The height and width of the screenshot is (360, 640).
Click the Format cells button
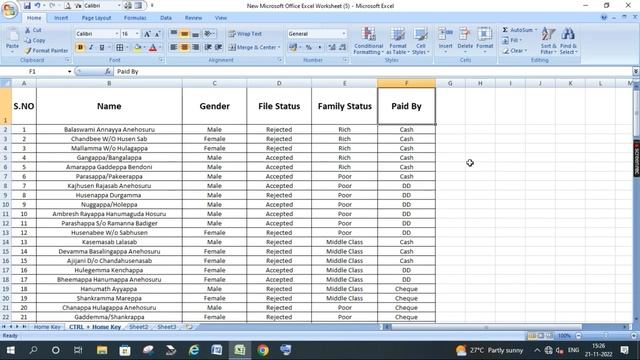point(484,40)
